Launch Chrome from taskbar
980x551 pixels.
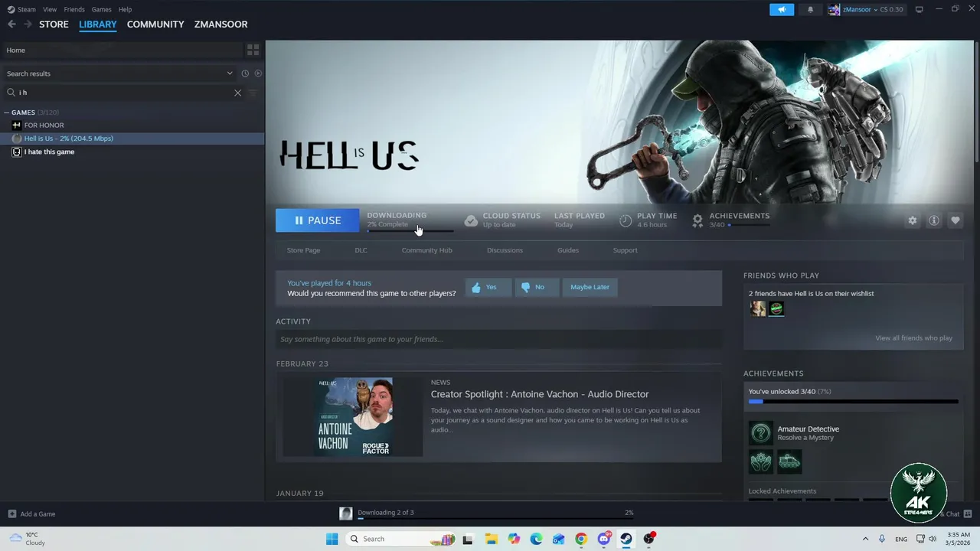581,539
